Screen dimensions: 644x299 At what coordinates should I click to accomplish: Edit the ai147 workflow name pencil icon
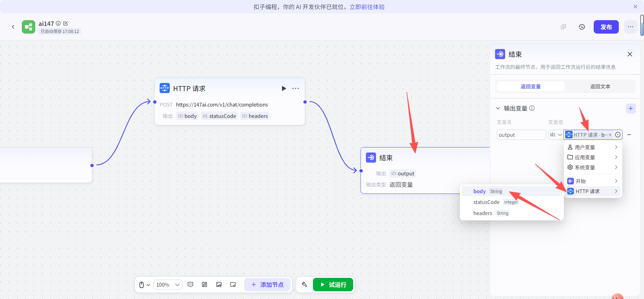pyautogui.click(x=66, y=23)
